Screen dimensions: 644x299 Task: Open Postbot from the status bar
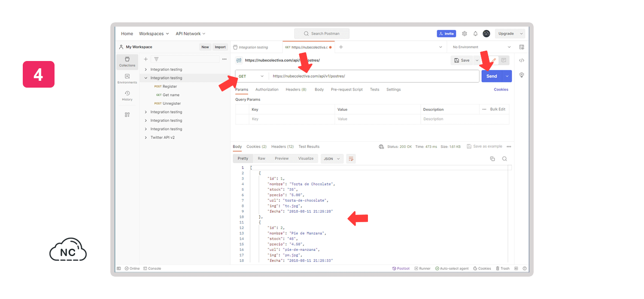click(401, 268)
